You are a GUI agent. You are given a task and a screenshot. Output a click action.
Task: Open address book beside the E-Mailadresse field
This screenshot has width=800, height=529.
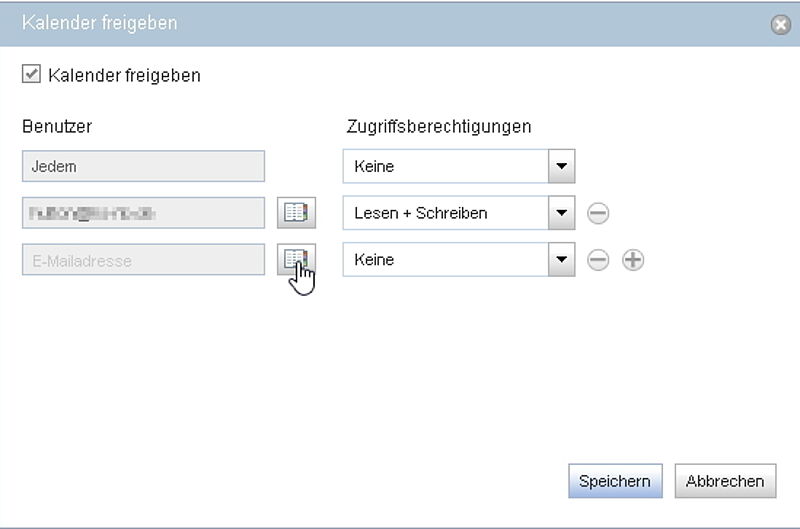[x=296, y=259]
